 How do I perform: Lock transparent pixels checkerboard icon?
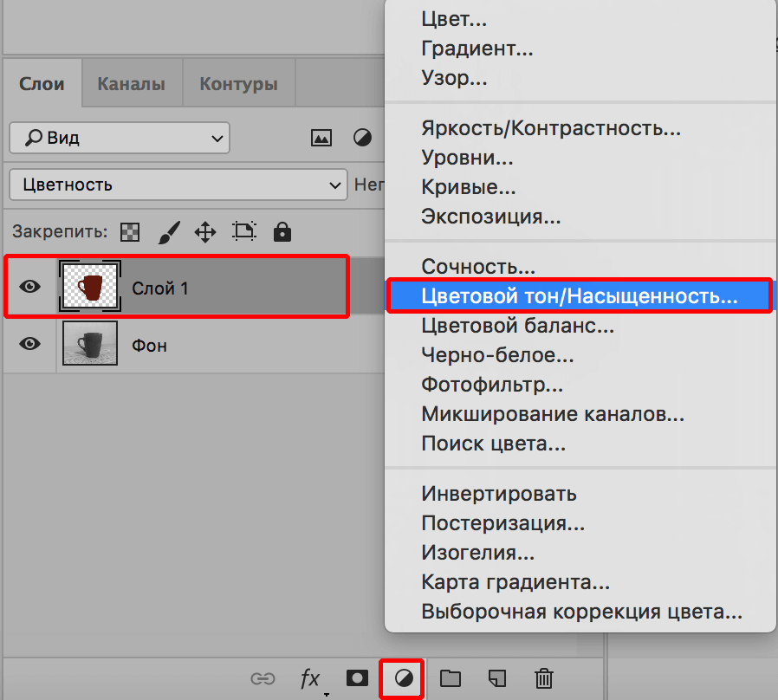point(130,231)
